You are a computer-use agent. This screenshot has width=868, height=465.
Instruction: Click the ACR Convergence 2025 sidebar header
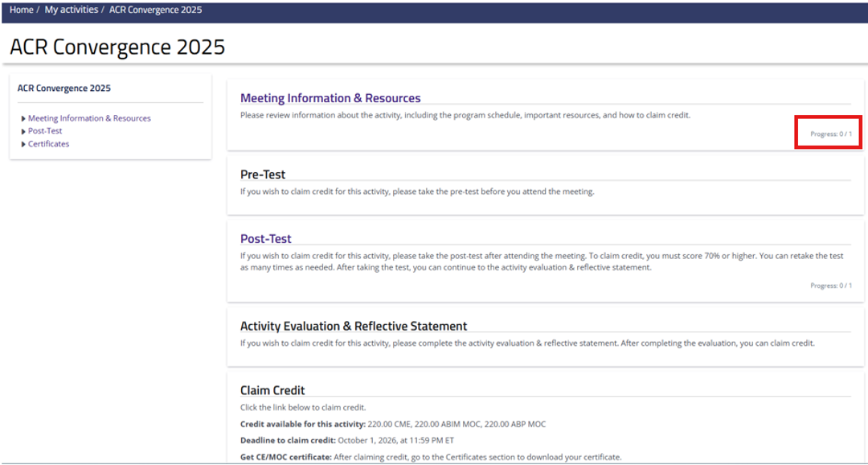click(x=64, y=88)
